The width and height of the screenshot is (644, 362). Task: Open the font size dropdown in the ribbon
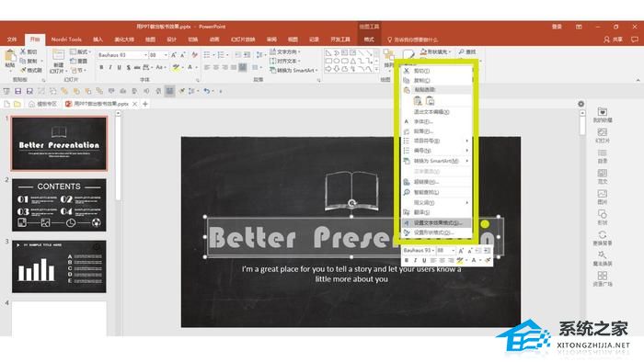coord(166,55)
